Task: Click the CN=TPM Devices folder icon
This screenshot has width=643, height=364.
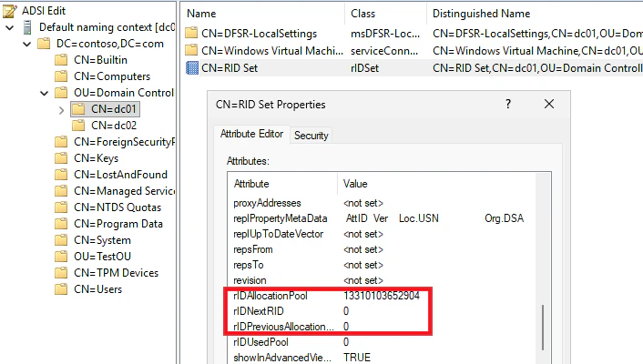Action: pos(61,273)
